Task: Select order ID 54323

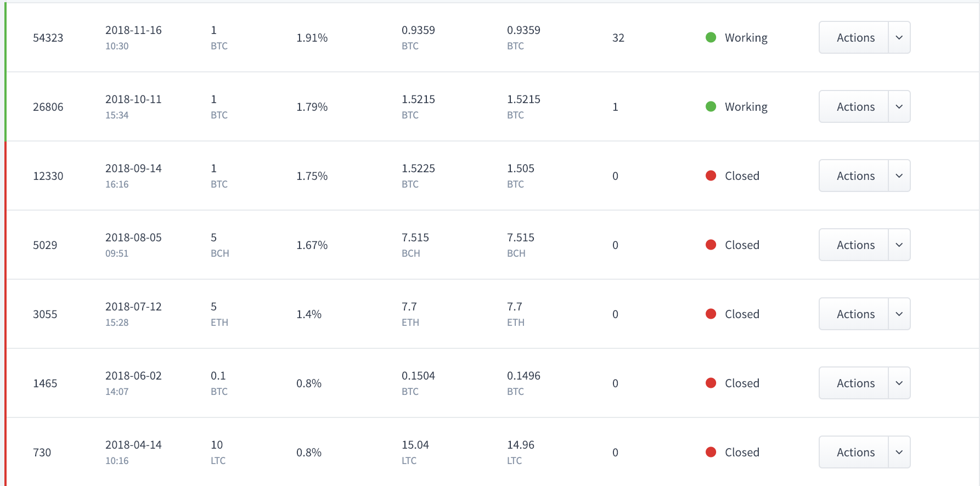Action: pyautogui.click(x=48, y=38)
